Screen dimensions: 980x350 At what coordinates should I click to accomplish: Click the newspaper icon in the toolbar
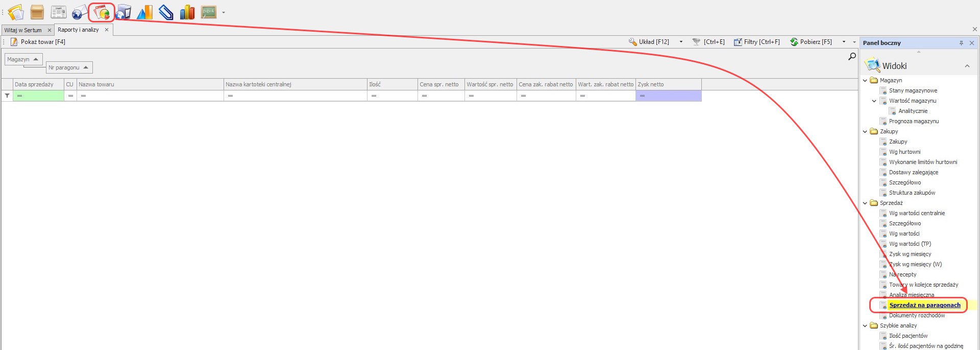58,12
